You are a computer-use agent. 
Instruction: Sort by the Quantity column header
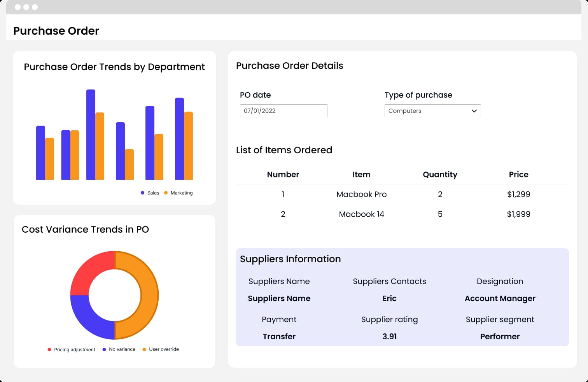pos(440,175)
